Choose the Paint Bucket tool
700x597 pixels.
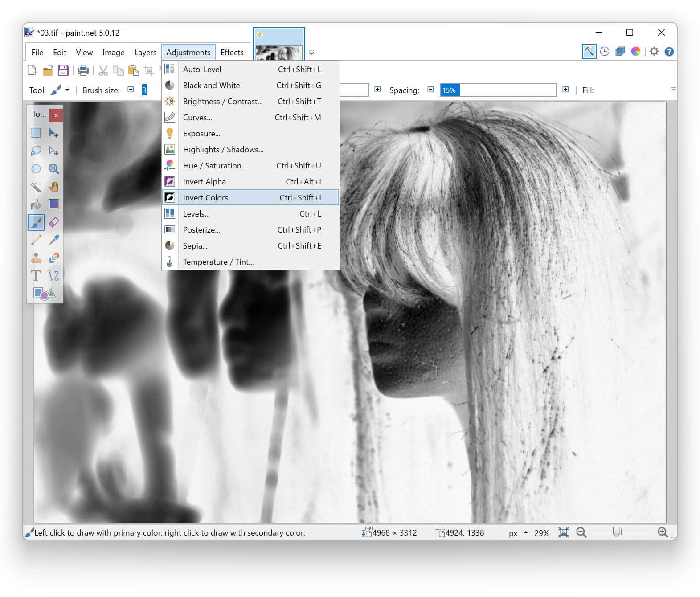pos(36,204)
